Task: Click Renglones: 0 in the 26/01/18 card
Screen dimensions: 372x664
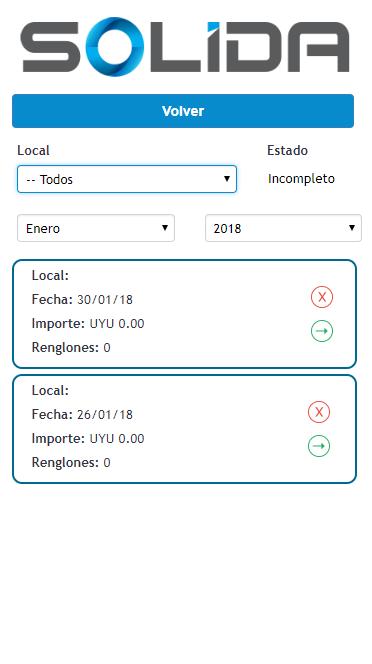Action: [71, 462]
